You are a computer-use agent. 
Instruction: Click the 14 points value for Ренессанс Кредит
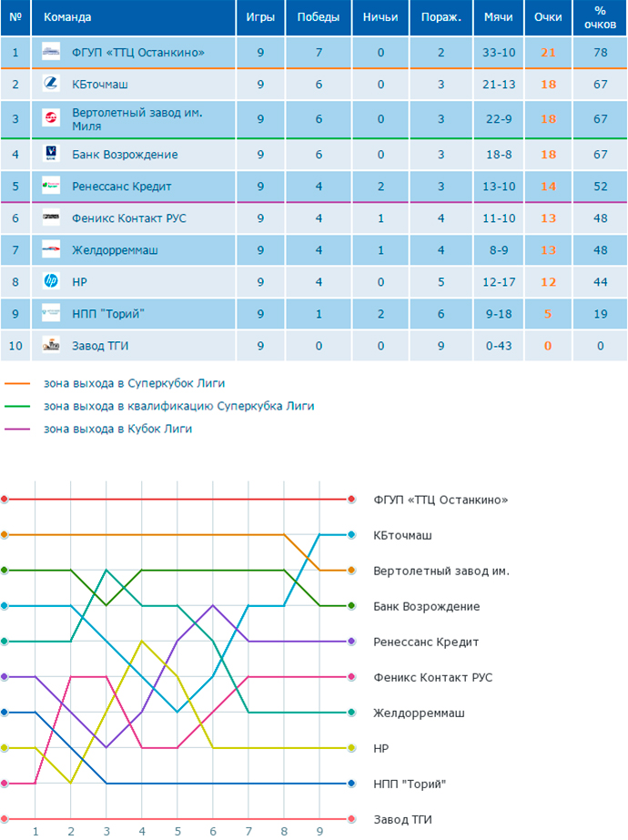coord(548,187)
